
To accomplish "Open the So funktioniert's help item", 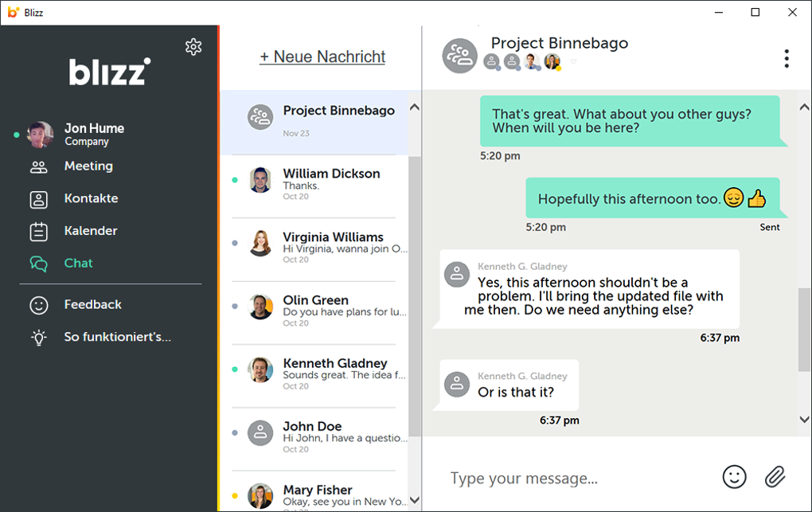I will coord(117,337).
